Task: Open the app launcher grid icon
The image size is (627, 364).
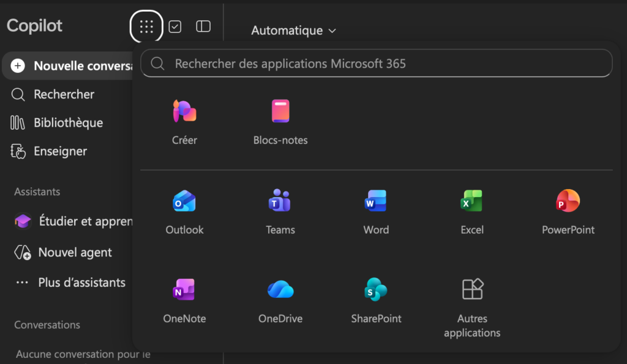Action: [146, 26]
